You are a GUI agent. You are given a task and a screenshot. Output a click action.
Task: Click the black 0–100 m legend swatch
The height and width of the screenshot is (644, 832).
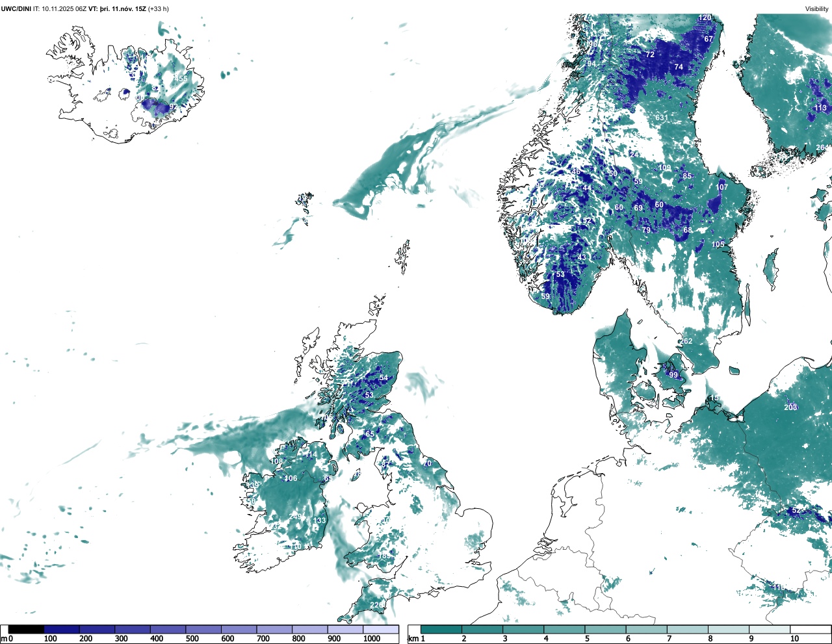[27, 630]
